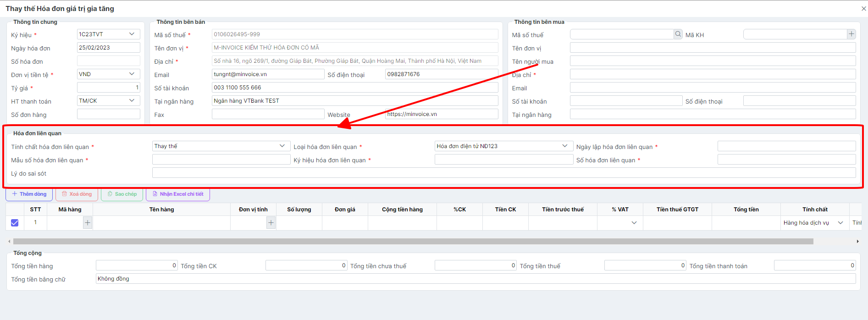Click the buyer tax code search icon
This screenshot has width=868, height=320.
tap(678, 34)
